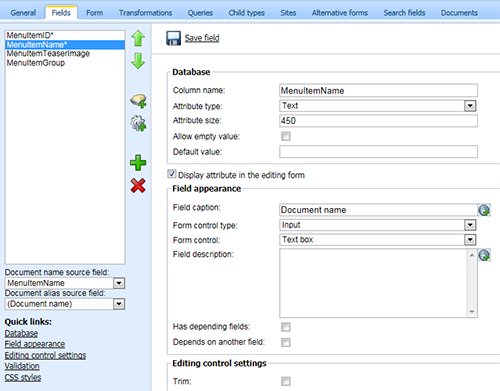Add new field with green plus icon
Viewport: 500px width, 391px height.
(x=138, y=163)
